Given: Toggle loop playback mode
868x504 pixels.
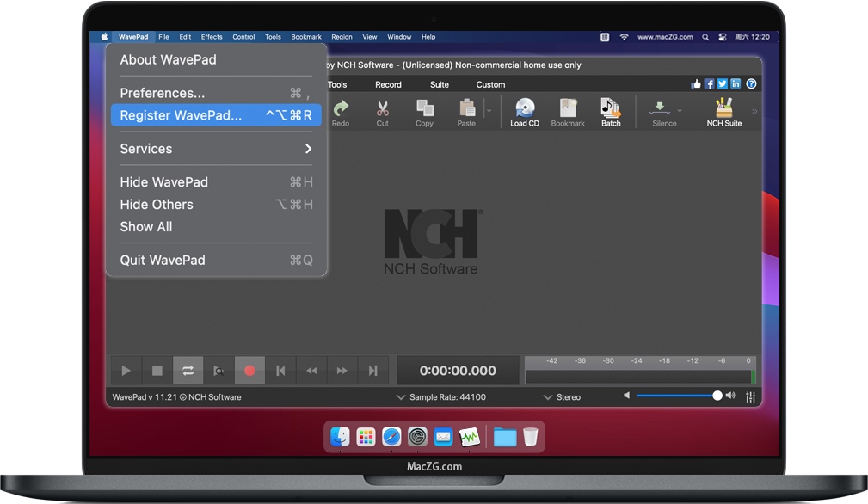Looking at the screenshot, I should click(x=188, y=371).
